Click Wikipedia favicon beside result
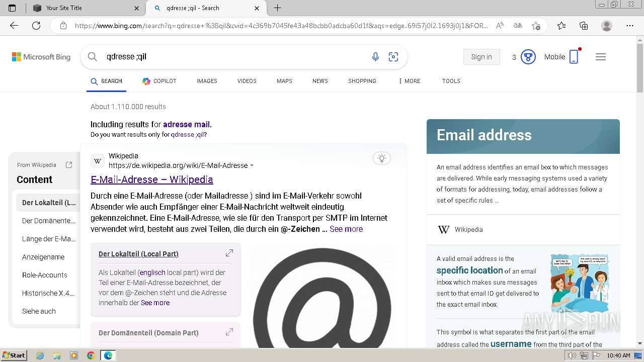 98,161
